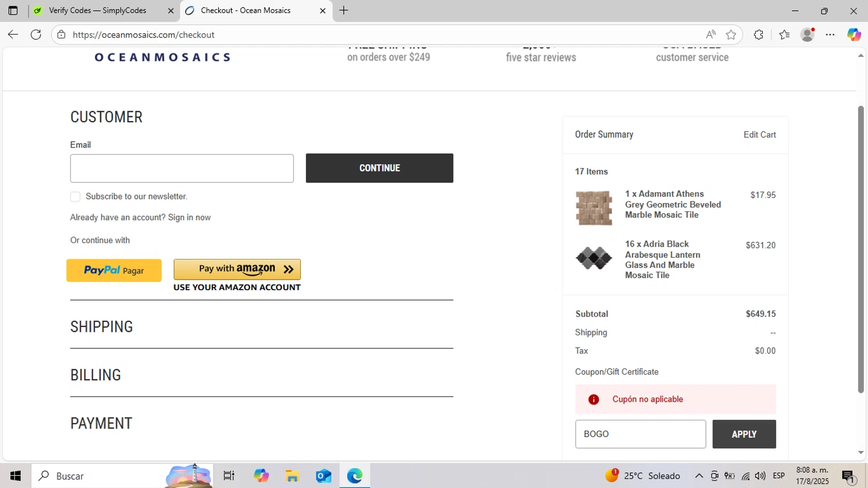Show hidden system tray icons
The width and height of the screenshot is (868, 488).
click(x=699, y=476)
